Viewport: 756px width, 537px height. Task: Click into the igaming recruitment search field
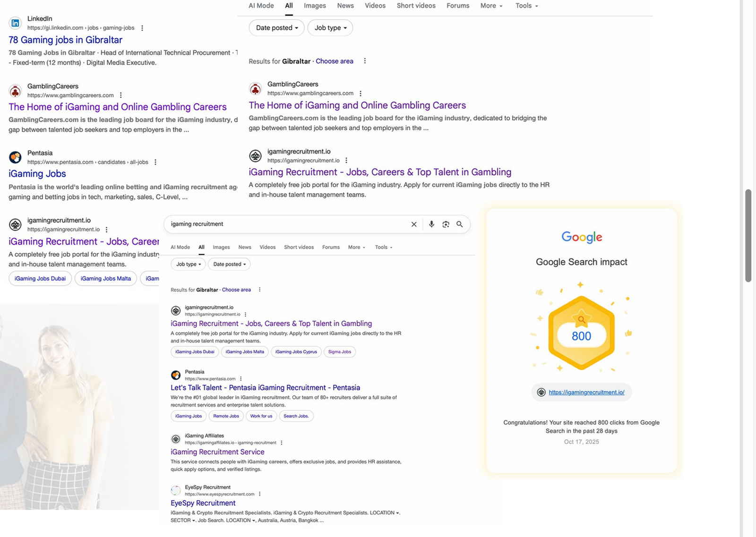click(283, 224)
